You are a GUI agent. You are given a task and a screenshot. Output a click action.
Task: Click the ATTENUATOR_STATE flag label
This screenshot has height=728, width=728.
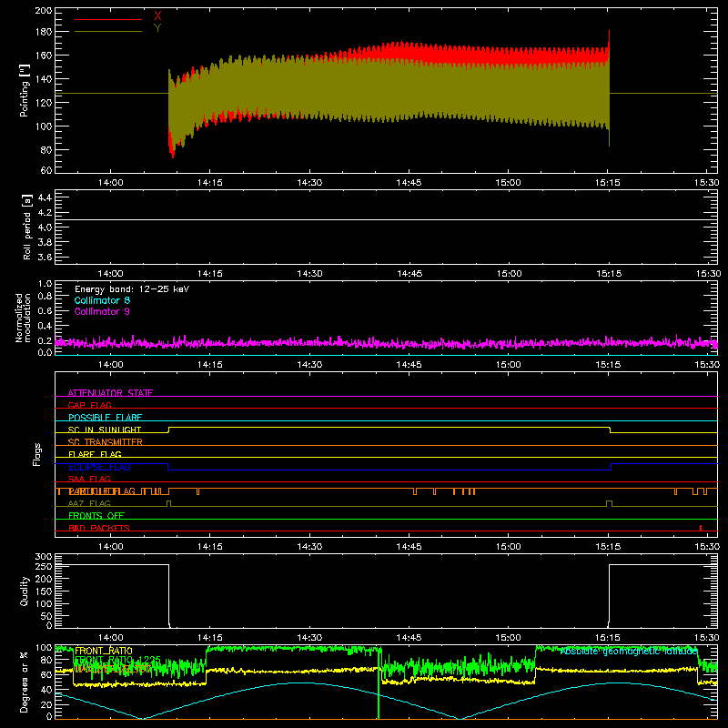pos(110,393)
